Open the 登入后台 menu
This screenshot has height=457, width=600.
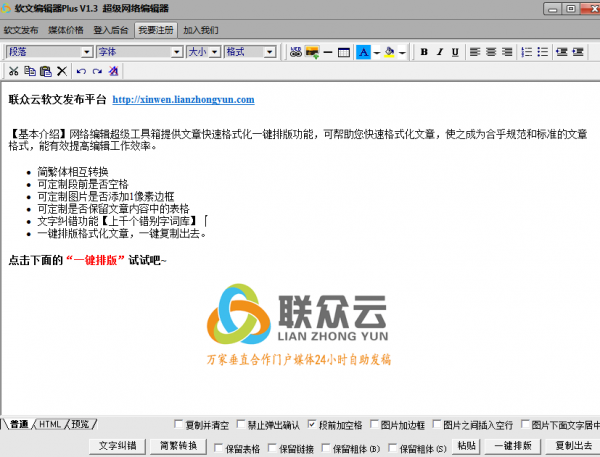click(111, 30)
